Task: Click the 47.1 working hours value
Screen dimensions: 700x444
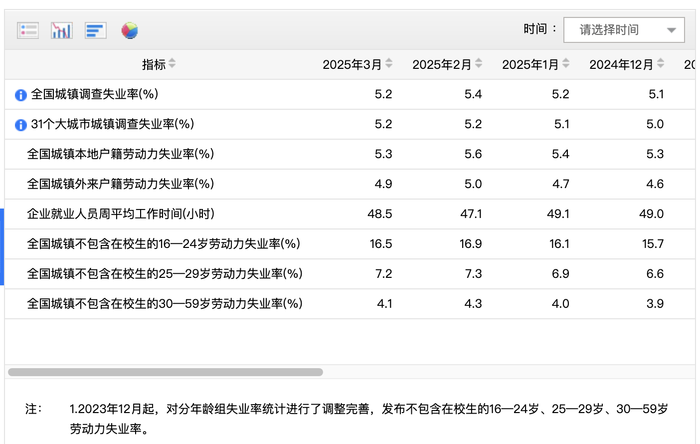Action: [x=471, y=214]
